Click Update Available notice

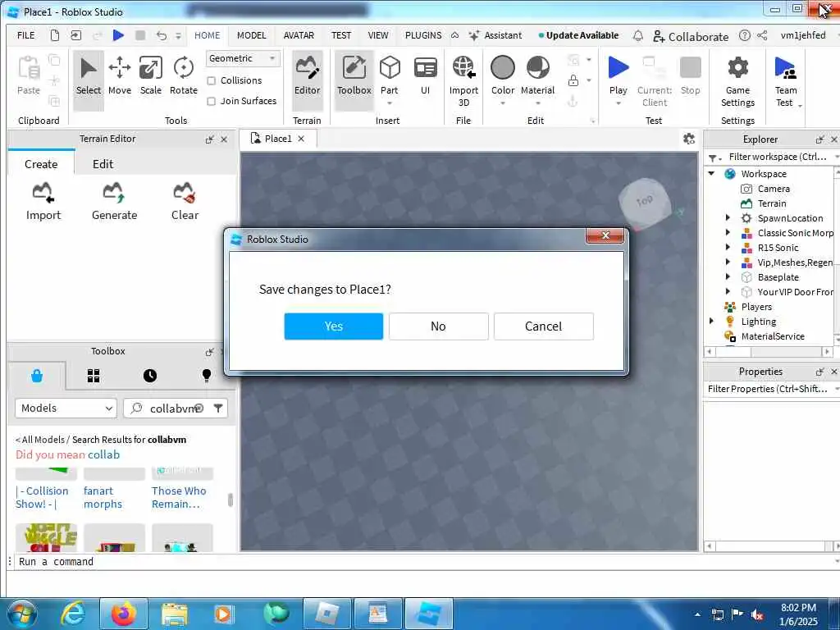[578, 35]
